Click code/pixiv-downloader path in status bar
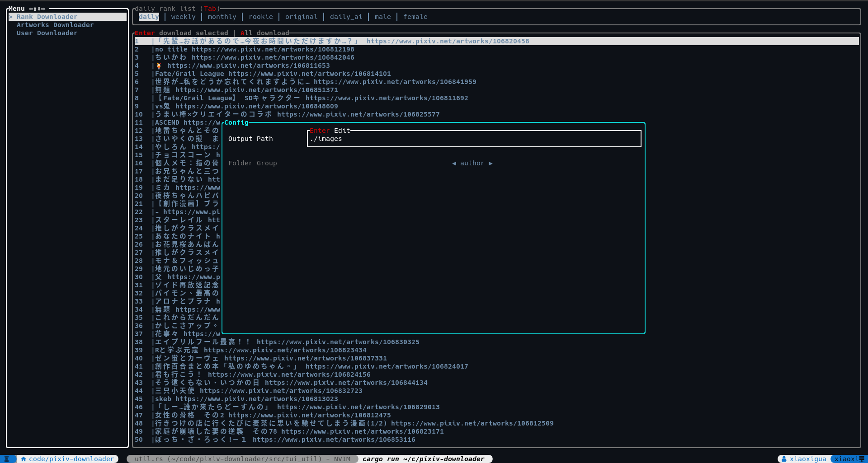The image size is (868, 463). [x=71, y=459]
